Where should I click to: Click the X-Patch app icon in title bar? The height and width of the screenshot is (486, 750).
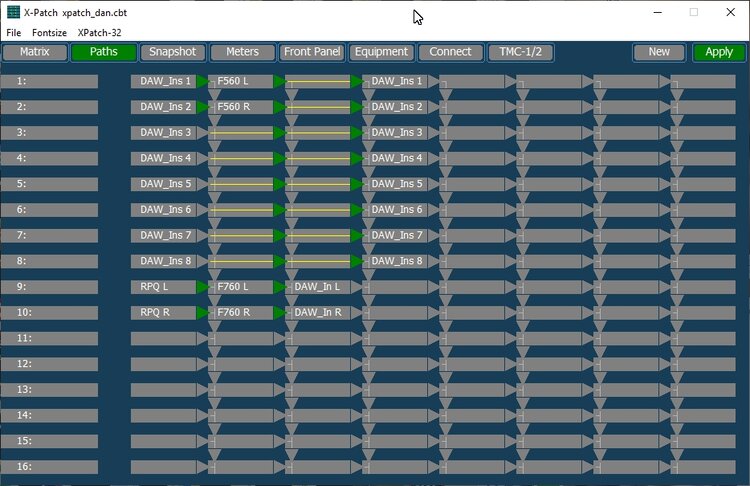point(13,12)
